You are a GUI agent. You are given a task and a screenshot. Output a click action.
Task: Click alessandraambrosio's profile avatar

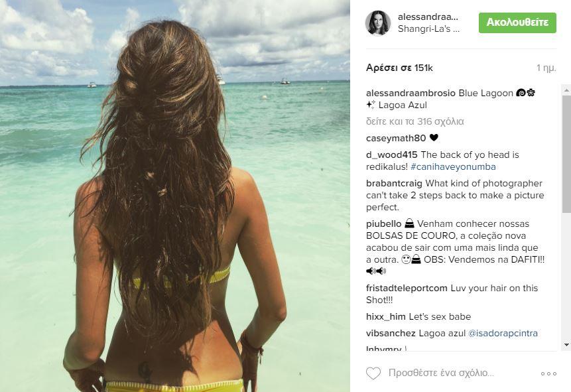(x=378, y=23)
